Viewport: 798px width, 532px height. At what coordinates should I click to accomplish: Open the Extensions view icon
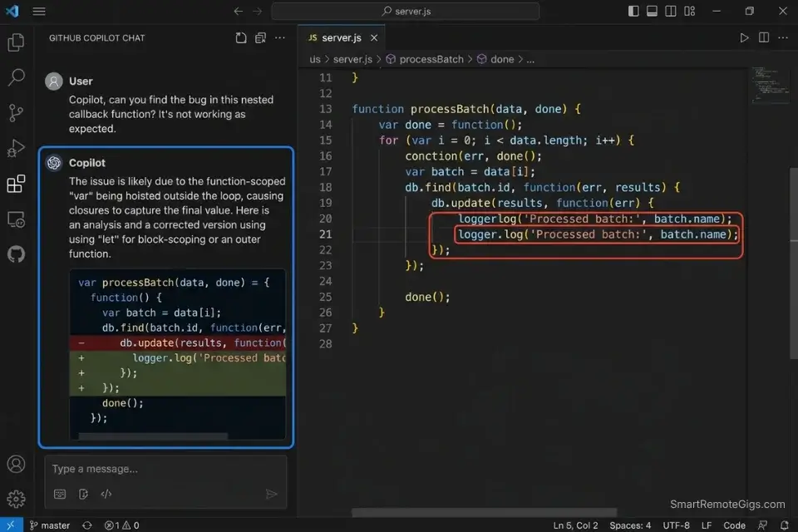point(16,184)
